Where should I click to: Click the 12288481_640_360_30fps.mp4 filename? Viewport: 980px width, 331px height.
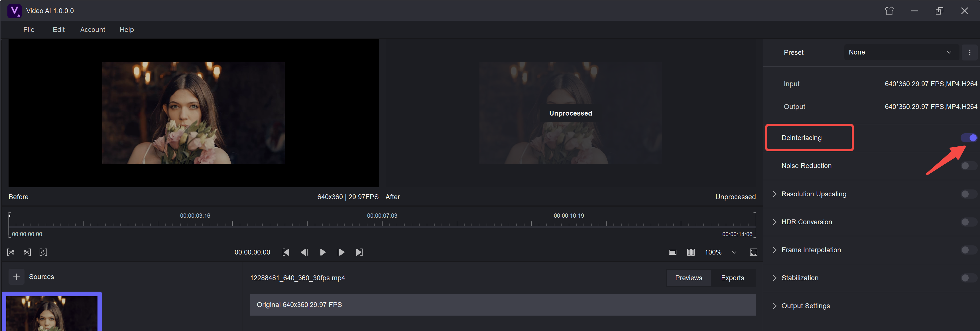tap(298, 278)
